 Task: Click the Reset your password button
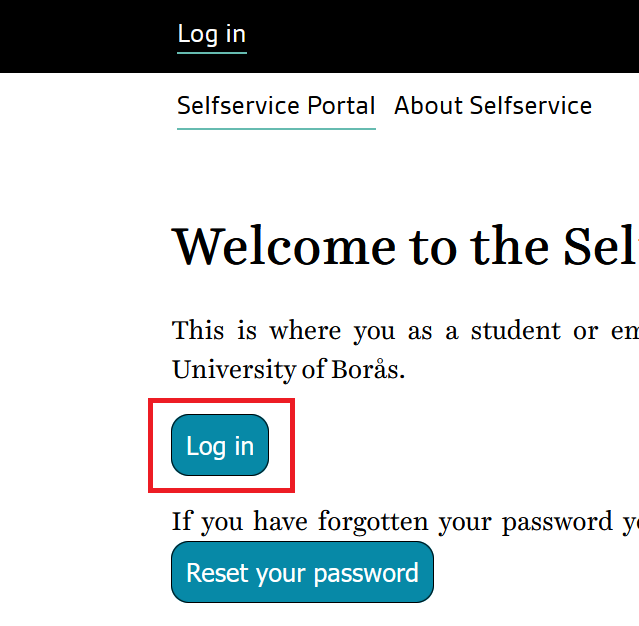click(302, 573)
